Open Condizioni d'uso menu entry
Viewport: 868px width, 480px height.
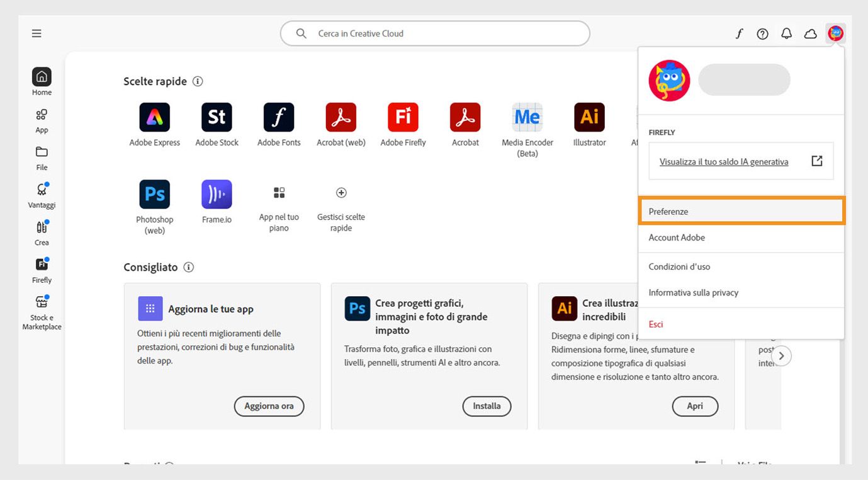coord(741,266)
